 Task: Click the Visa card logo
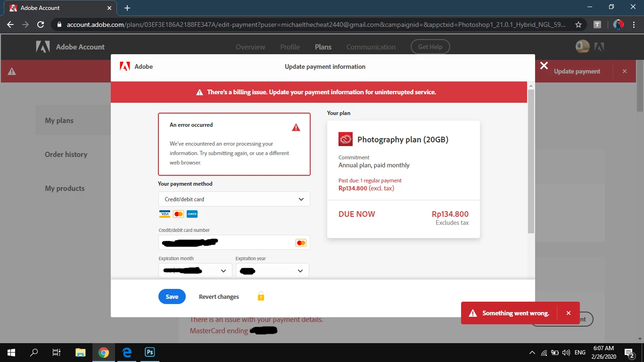[x=165, y=214]
